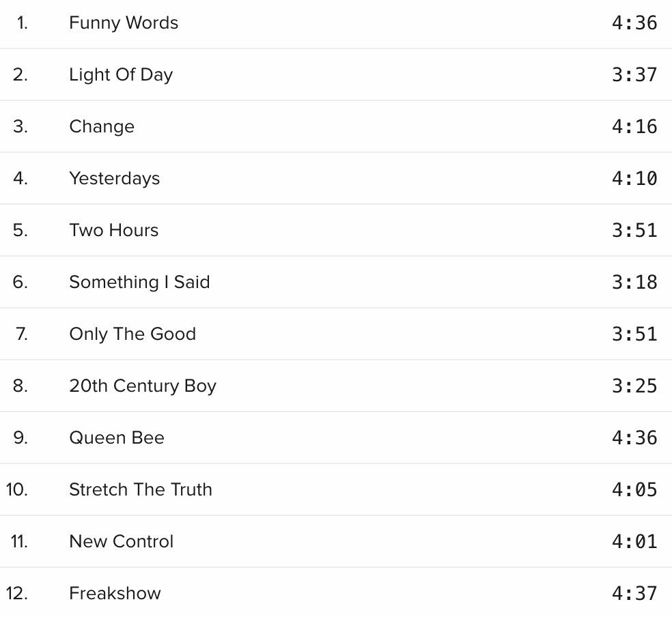Viewport: 672px width, 617px height.
Task: Click the 4:05 duration of Stretch The Truth
Action: click(x=634, y=490)
